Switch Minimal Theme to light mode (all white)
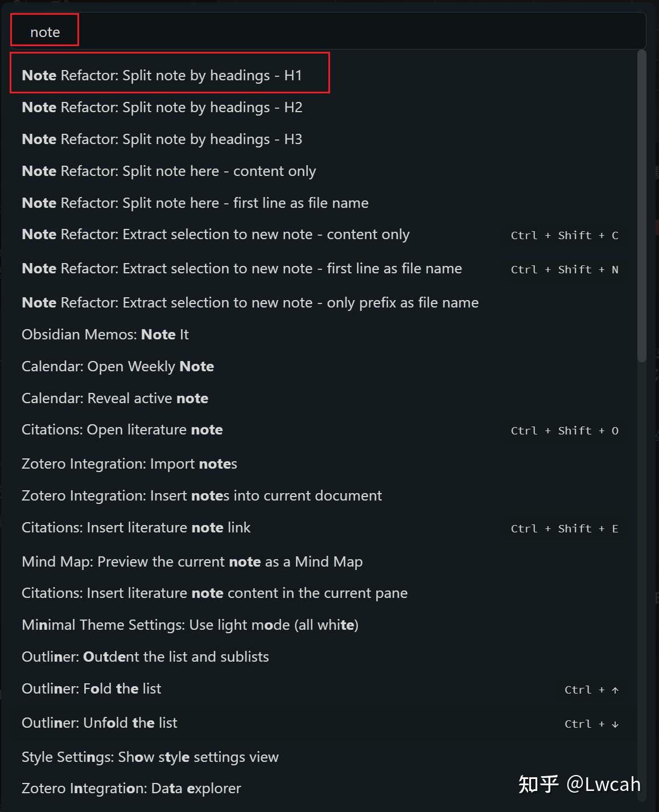This screenshot has height=812, width=659. coord(324,625)
